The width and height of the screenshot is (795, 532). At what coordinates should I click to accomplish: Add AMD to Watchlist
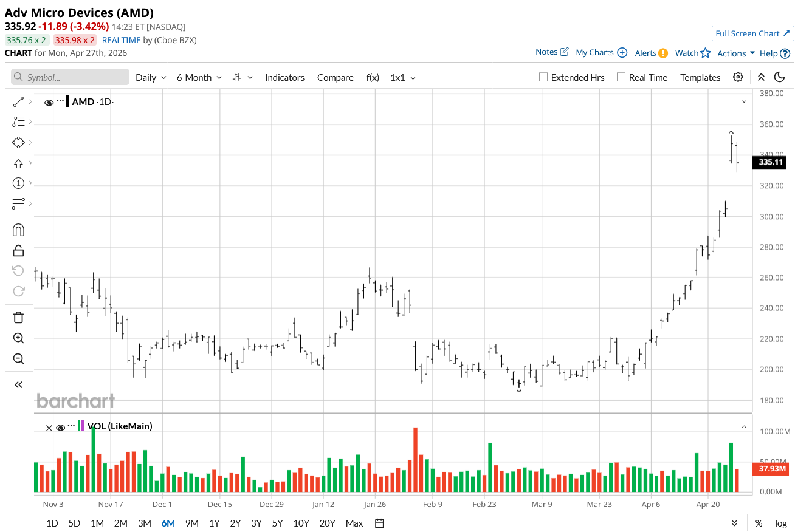(x=693, y=53)
